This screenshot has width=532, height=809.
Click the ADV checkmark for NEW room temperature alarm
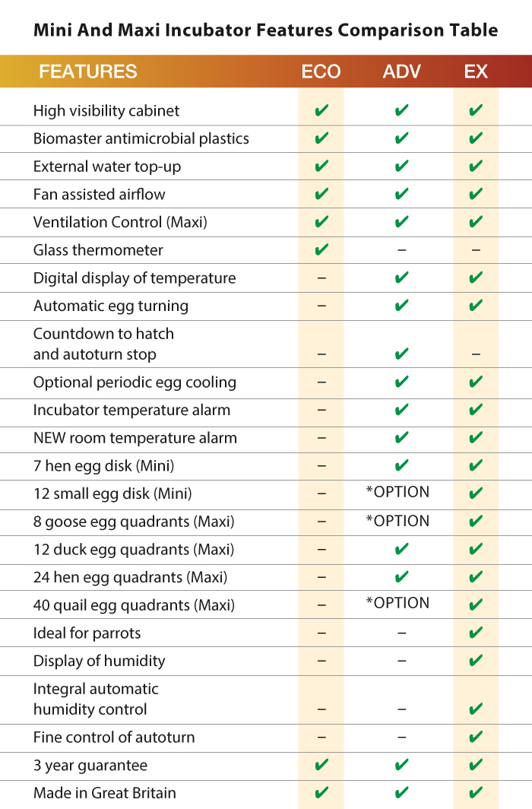(401, 437)
